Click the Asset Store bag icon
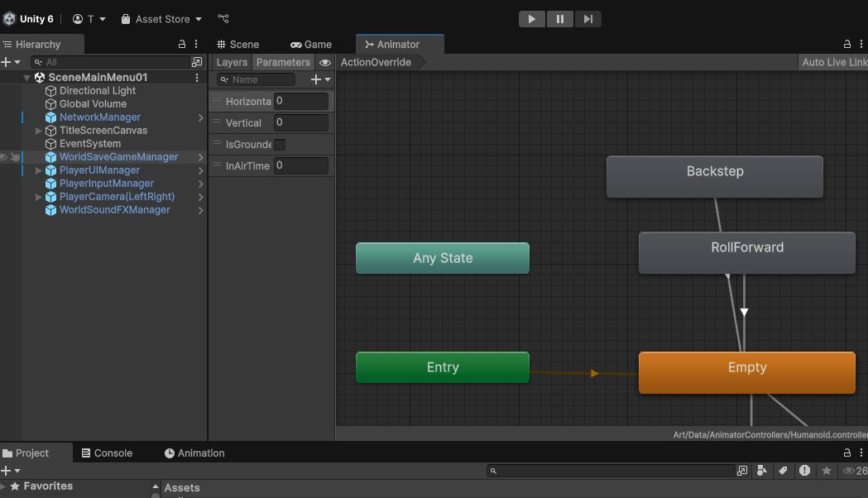Image resolution: width=868 pixels, height=498 pixels. click(x=126, y=19)
